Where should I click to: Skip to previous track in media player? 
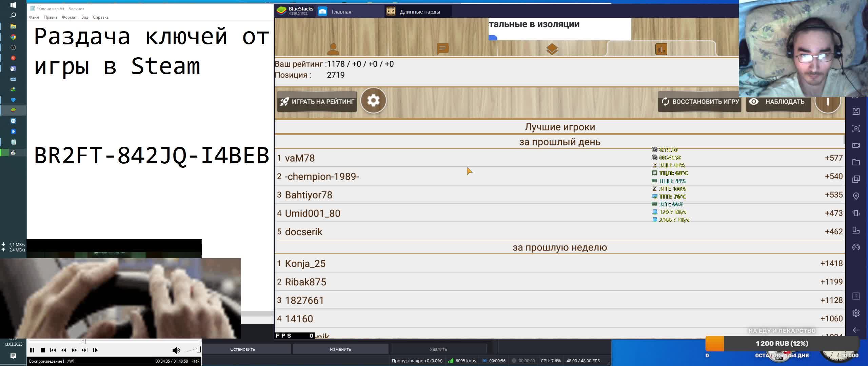click(53, 350)
